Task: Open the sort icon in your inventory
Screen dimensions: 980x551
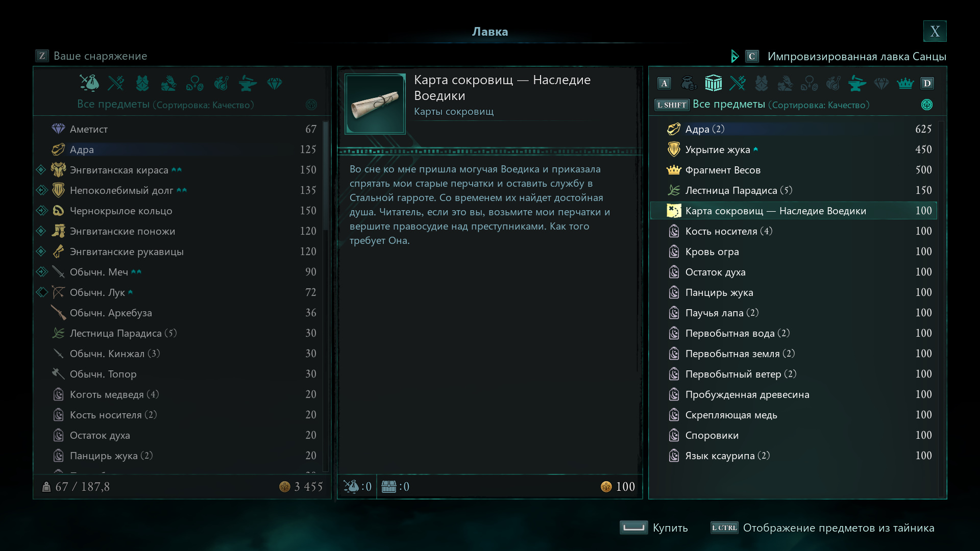Action: (311, 105)
